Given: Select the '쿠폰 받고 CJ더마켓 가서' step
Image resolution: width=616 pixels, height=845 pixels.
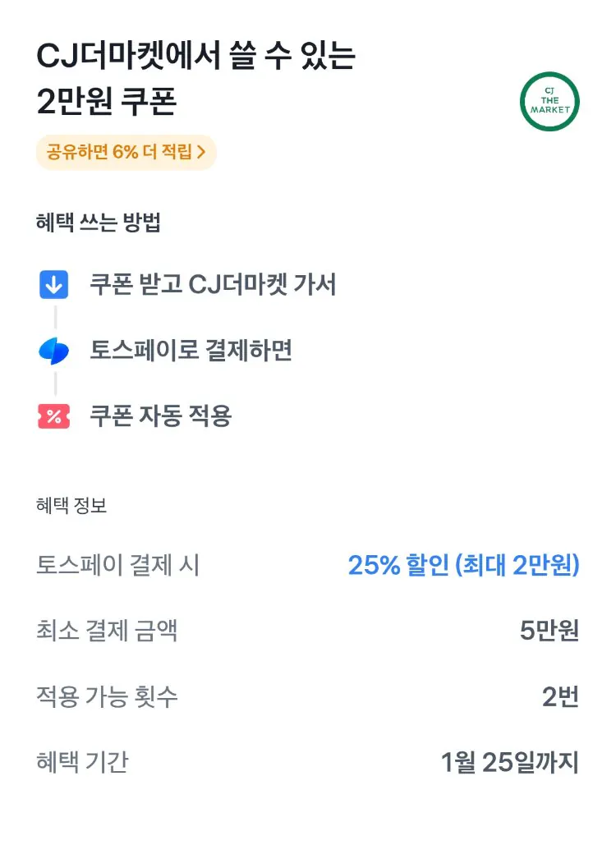Looking at the screenshot, I should pos(213,285).
